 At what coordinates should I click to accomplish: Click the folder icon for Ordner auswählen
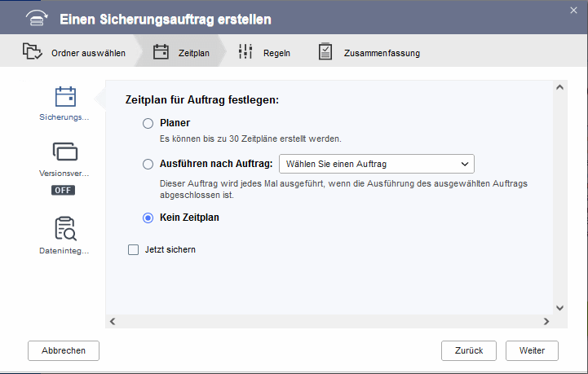pos(32,53)
